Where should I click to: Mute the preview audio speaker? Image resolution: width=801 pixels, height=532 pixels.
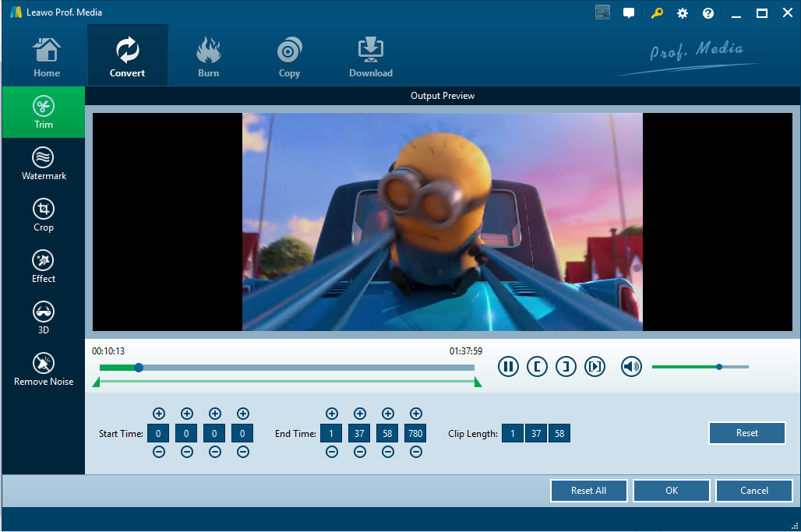point(631,366)
